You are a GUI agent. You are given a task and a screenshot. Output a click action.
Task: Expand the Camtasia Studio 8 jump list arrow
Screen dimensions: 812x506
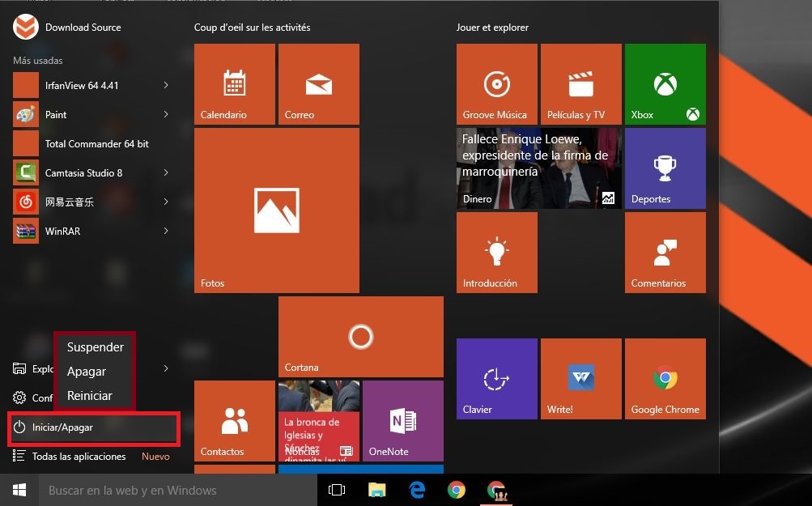pyautogui.click(x=166, y=172)
